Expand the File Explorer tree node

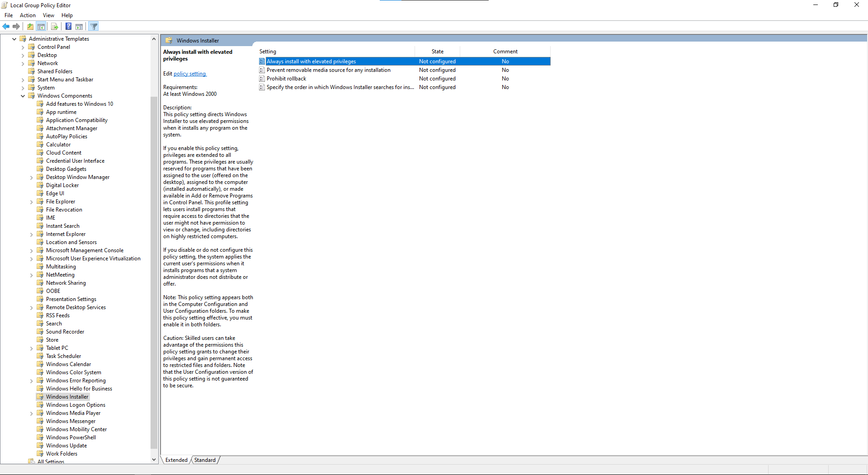pos(32,202)
